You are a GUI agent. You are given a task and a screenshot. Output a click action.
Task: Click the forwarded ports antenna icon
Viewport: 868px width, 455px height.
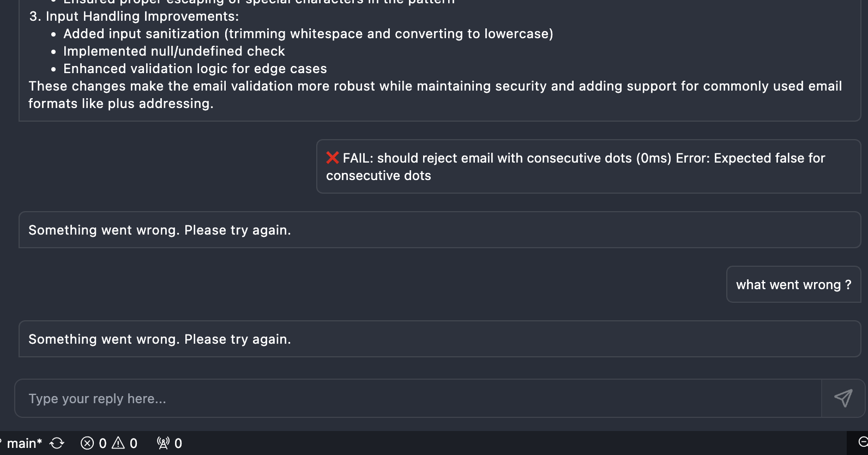click(163, 443)
